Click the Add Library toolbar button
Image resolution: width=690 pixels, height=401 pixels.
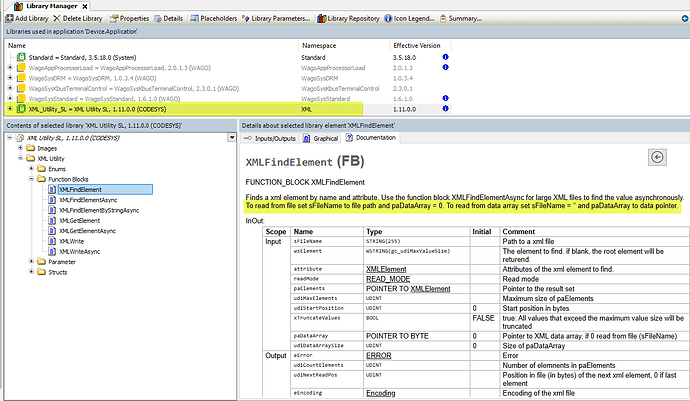[27, 18]
